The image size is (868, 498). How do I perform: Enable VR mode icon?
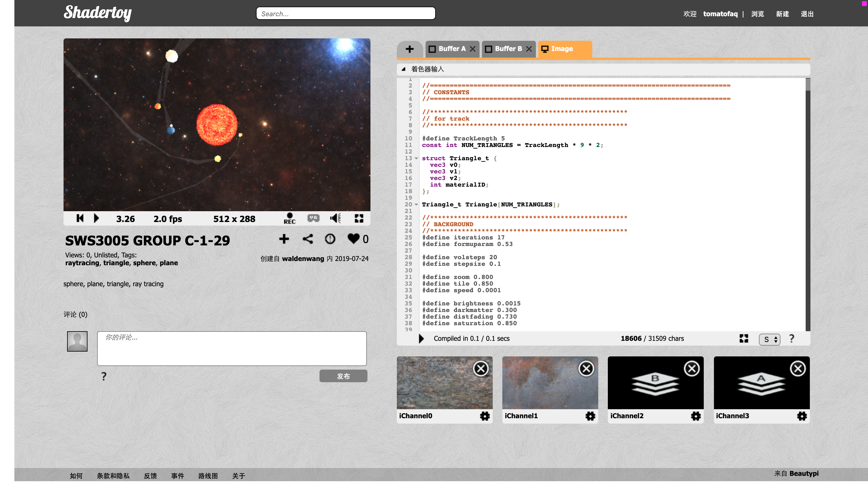point(313,218)
